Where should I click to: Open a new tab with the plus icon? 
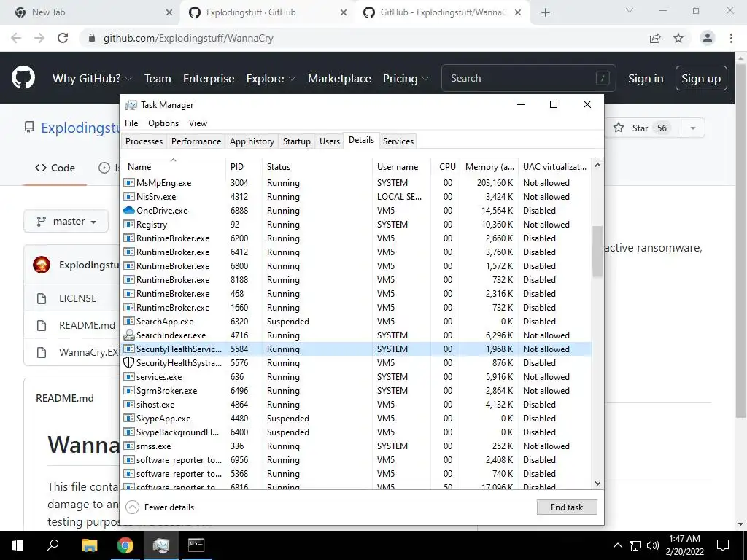click(546, 13)
